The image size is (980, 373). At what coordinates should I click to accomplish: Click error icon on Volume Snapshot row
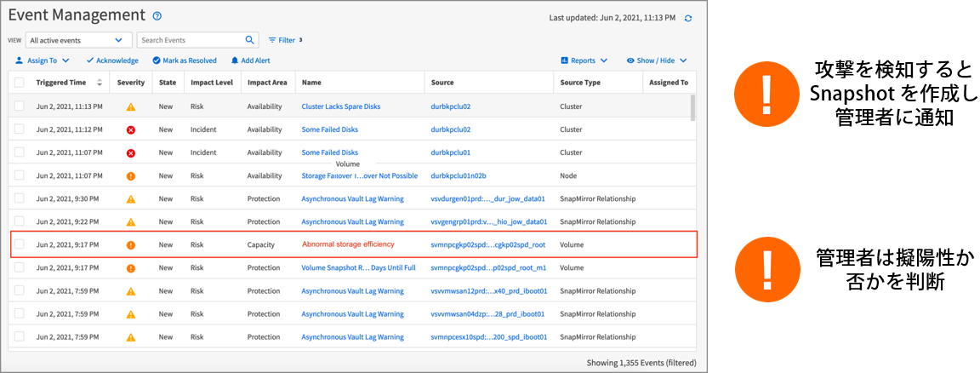(x=131, y=268)
